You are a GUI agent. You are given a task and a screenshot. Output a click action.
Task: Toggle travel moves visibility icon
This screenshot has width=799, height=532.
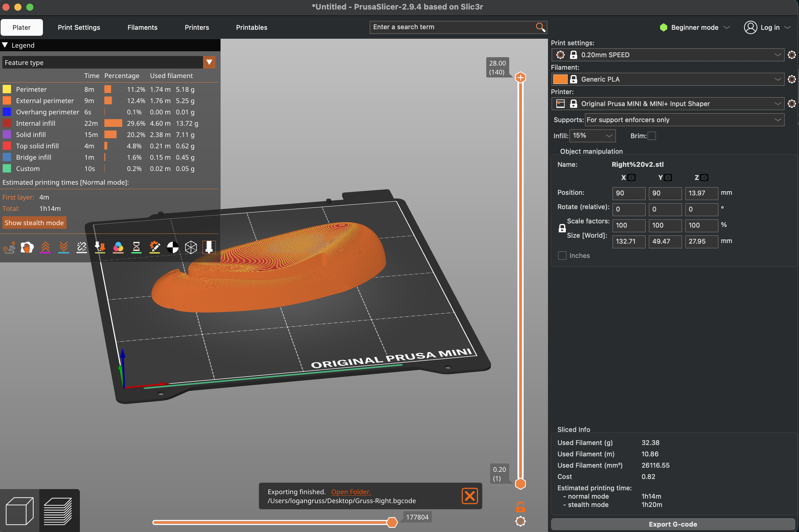(9, 247)
